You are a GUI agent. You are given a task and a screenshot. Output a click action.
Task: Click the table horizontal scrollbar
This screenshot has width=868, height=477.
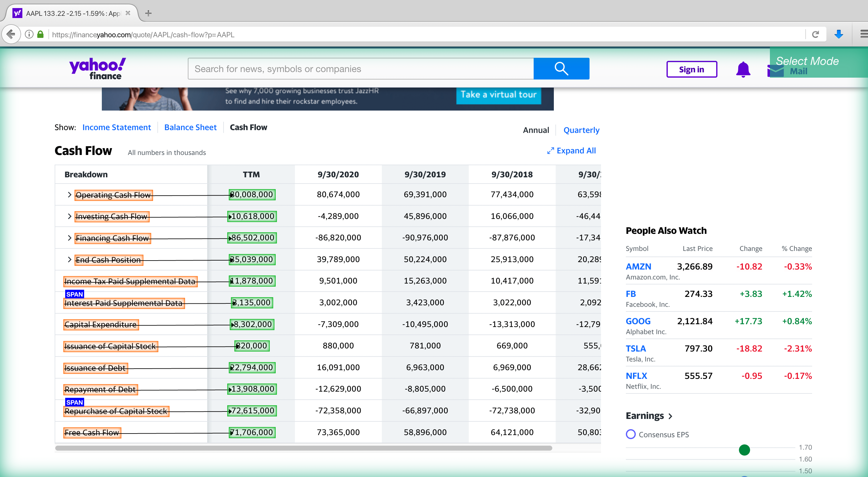point(303,448)
